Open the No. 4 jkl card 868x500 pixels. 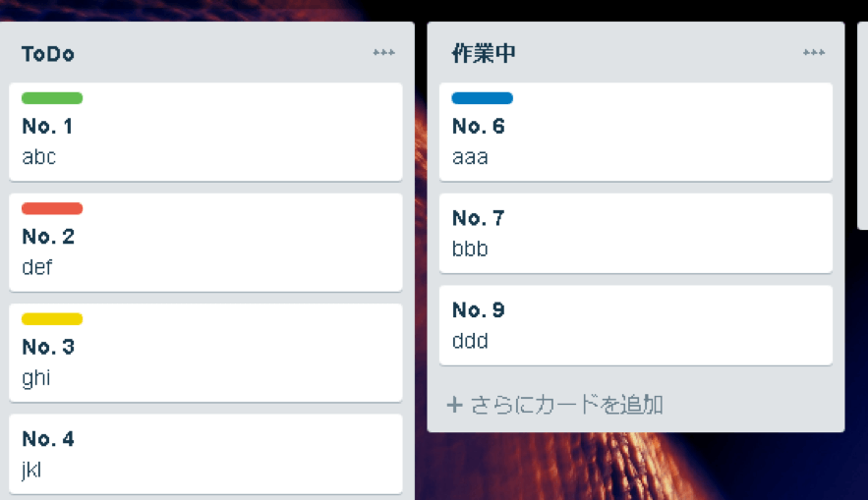click(x=205, y=454)
